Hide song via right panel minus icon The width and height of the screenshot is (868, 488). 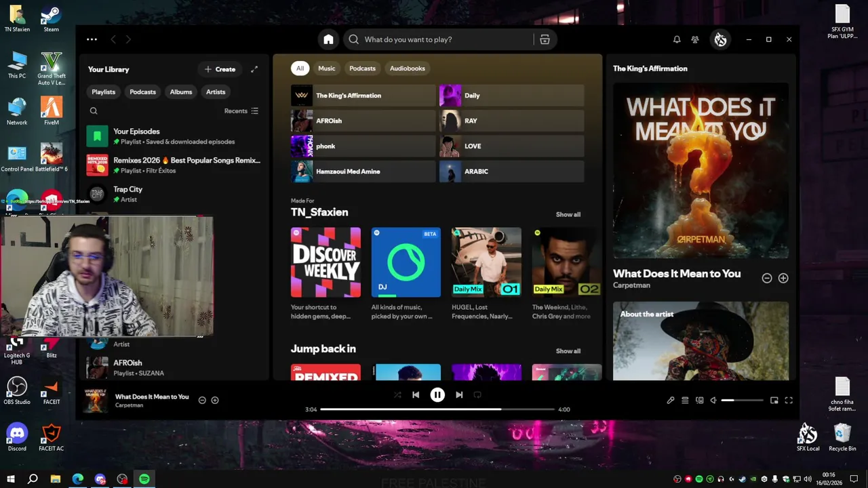click(767, 278)
